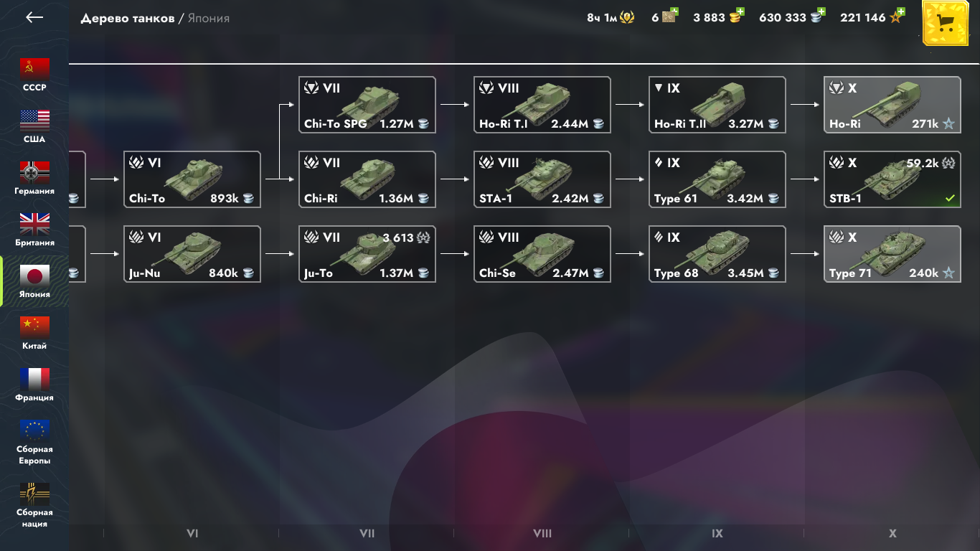Screen dimensions: 980x551
Task: Open the Франция flag icon
Action: [x=34, y=379]
